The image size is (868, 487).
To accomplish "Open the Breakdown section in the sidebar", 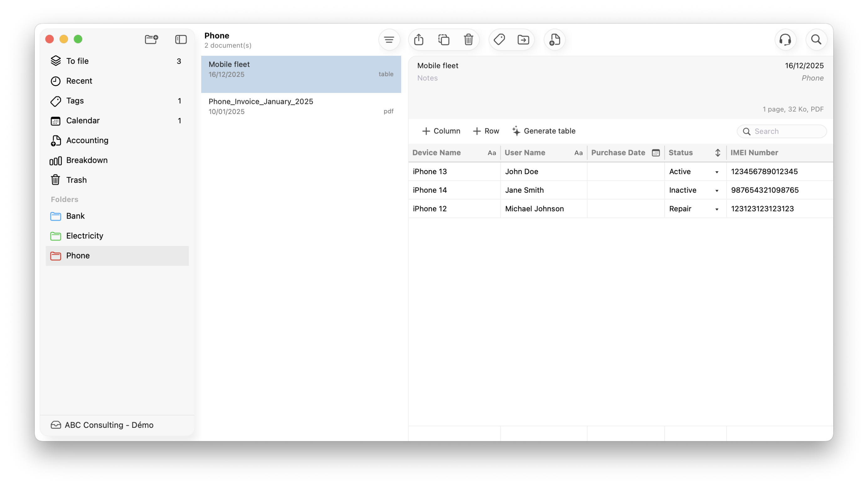I will (x=87, y=160).
